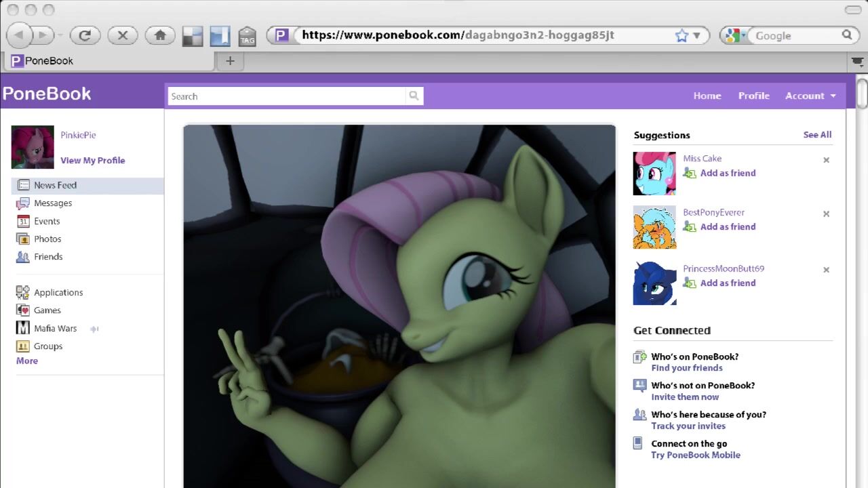Viewport: 868px width, 488px height.
Task: Open the Google search engine dropdown
Action: 734,36
